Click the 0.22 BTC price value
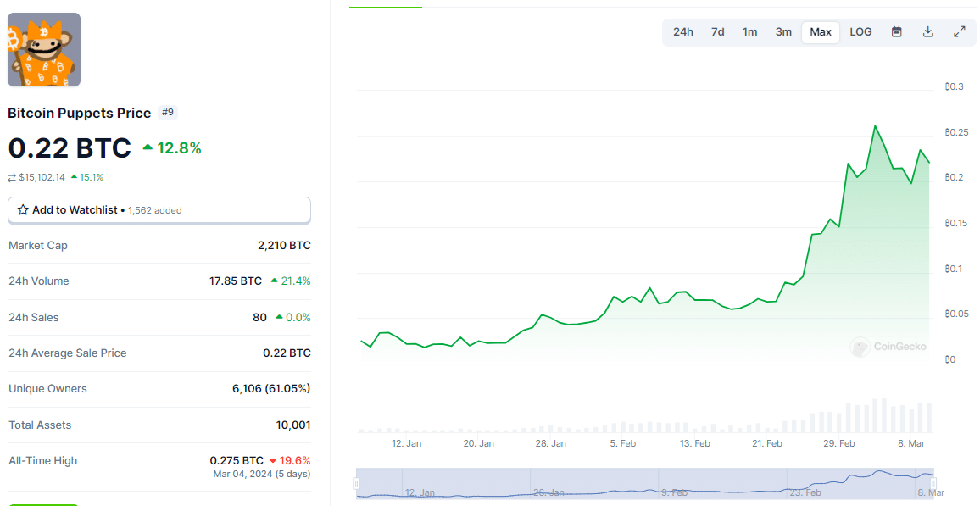The image size is (980, 506). pos(70,148)
